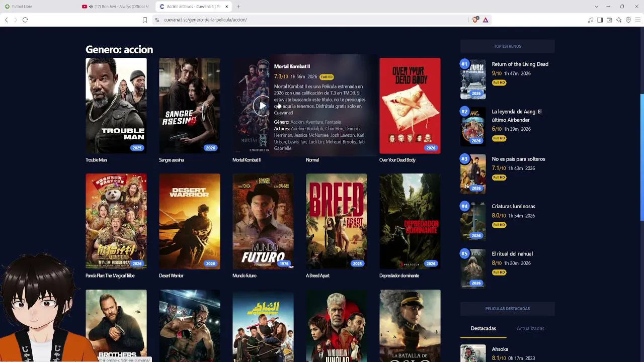Open the A Breed Apart poster

[337, 221]
